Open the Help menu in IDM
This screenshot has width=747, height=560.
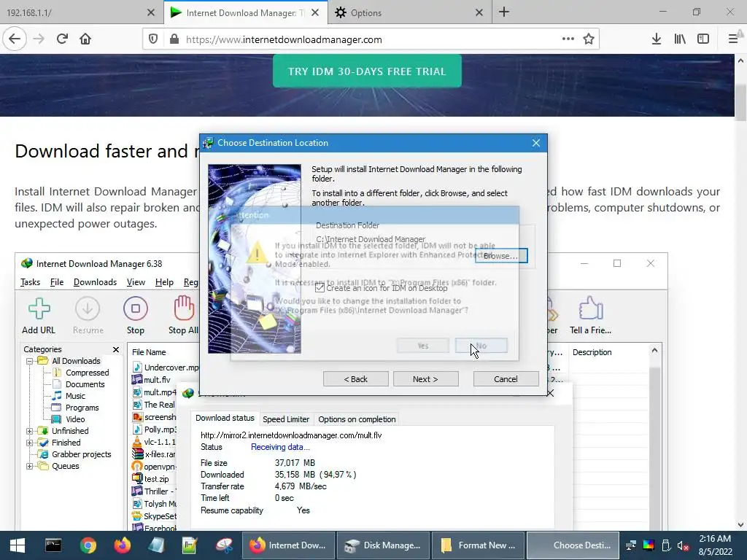click(164, 282)
